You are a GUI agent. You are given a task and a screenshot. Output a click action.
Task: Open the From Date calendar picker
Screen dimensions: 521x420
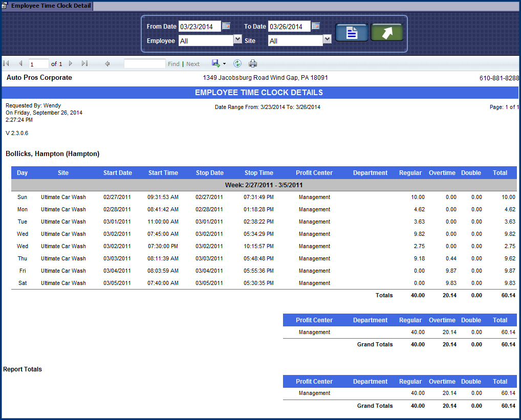tap(226, 26)
